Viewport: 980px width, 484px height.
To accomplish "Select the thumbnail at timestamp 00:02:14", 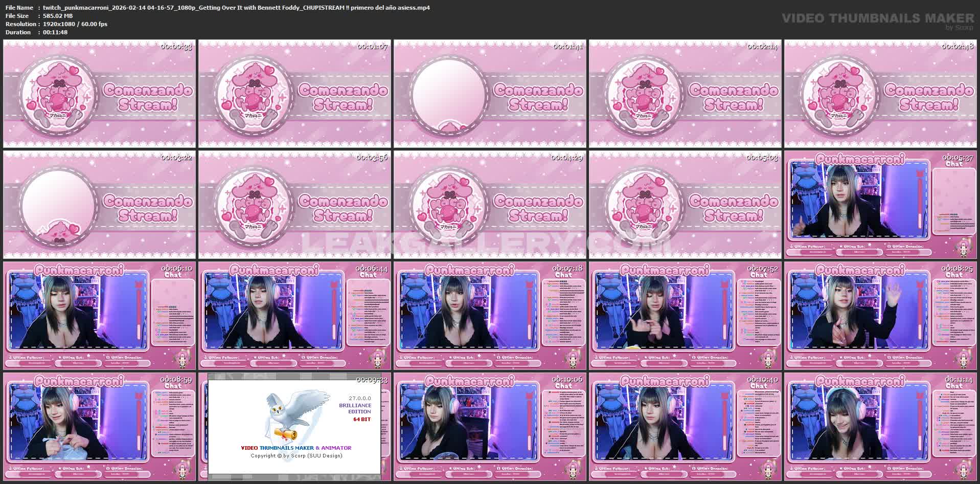I will coord(685,94).
